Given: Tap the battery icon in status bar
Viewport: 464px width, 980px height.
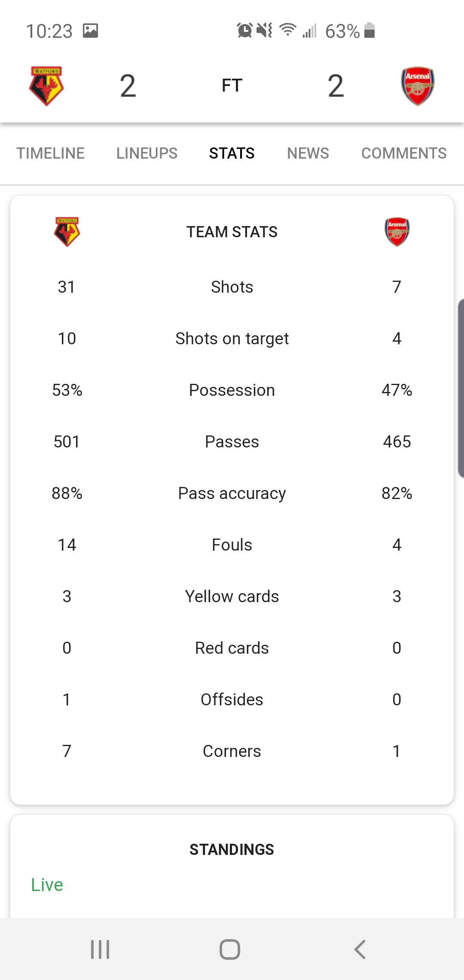Looking at the screenshot, I should click(x=369, y=31).
